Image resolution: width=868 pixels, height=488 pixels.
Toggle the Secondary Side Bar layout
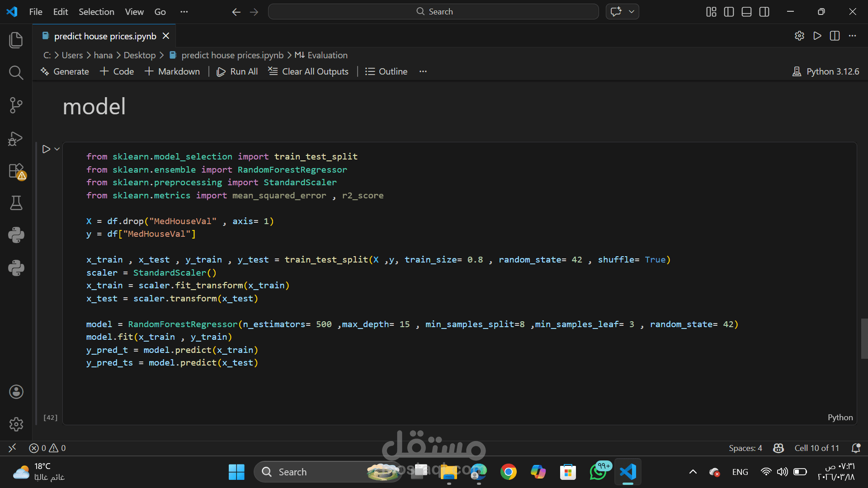pyautogui.click(x=764, y=12)
